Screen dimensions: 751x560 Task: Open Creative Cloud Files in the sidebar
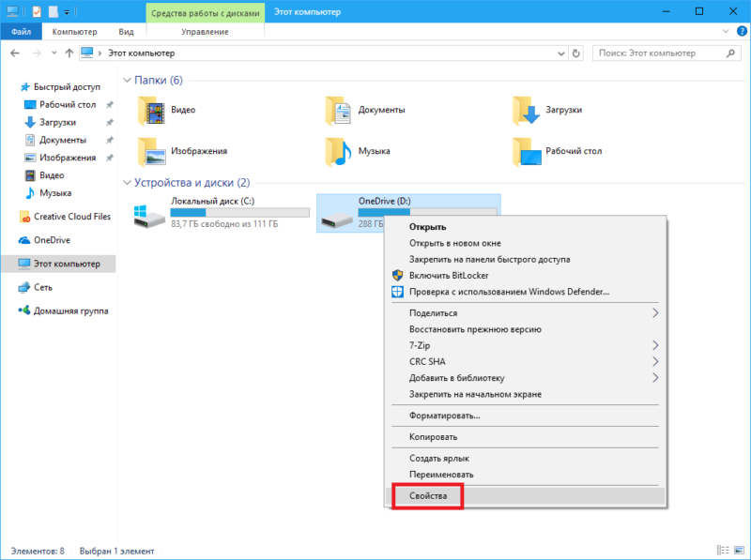tap(64, 217)
